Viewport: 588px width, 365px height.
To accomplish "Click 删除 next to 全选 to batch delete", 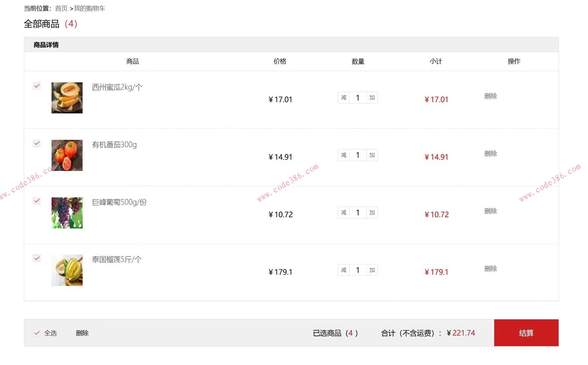I will [x=82, y=333].
